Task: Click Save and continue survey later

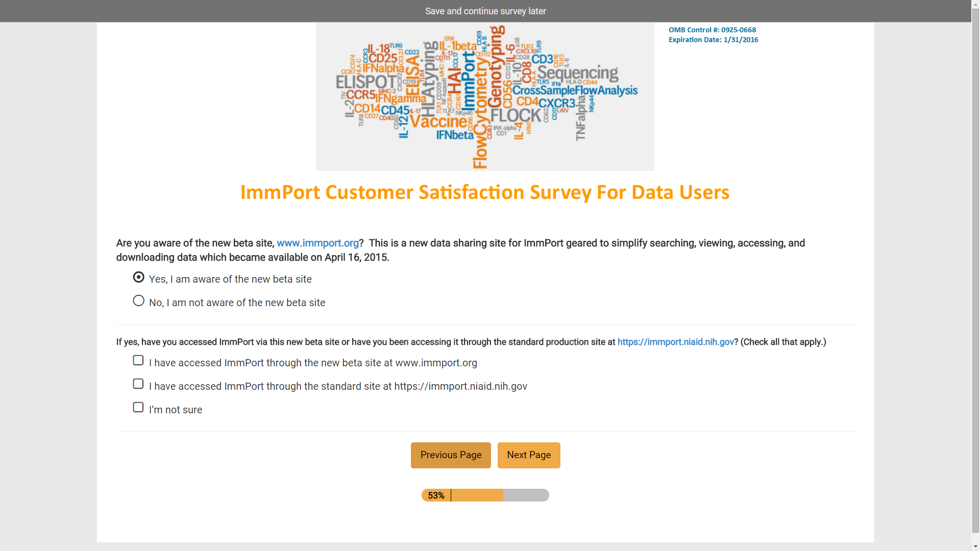Action: tap(485, 11)
